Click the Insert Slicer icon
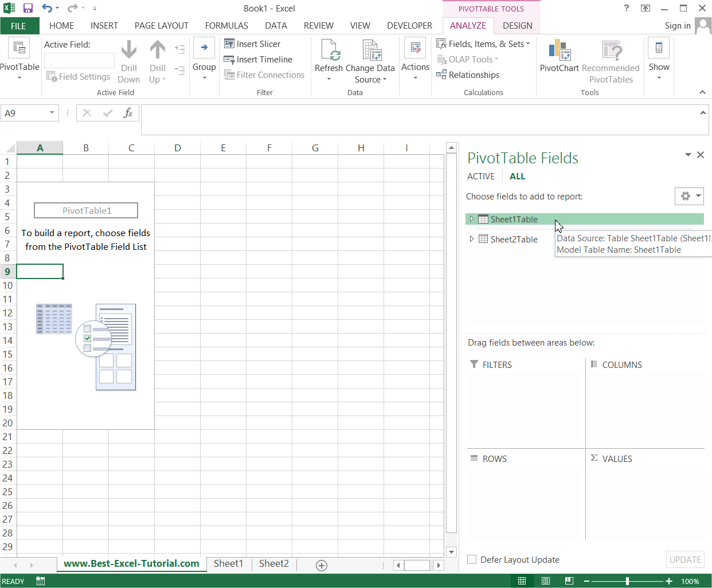The width and height of the screenshot is (712, 588). click(x=229, y=44)
